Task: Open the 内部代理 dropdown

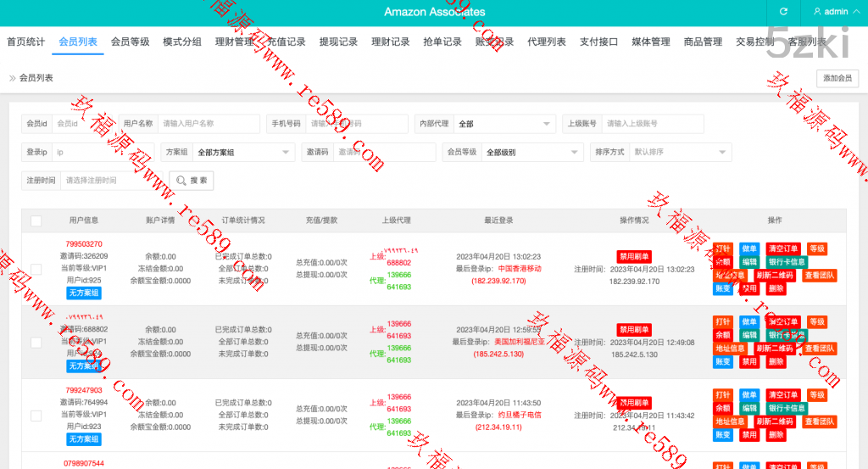Action: (x=504, y=124)
